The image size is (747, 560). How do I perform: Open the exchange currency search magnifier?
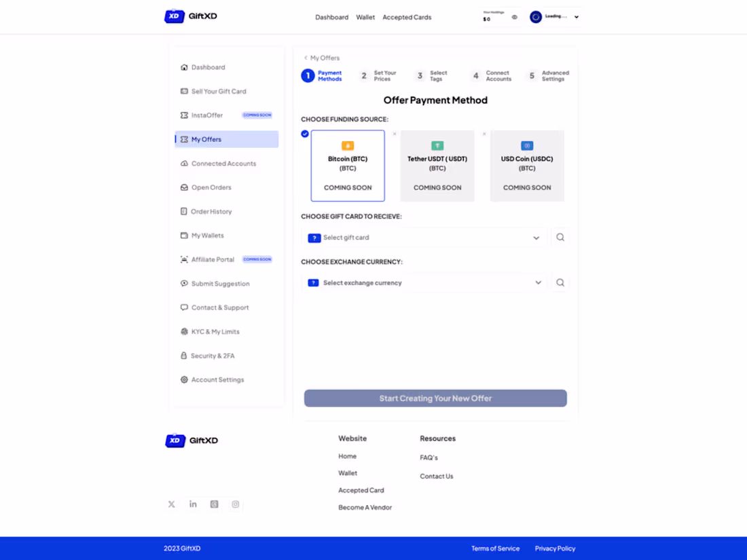pos(560,282)
